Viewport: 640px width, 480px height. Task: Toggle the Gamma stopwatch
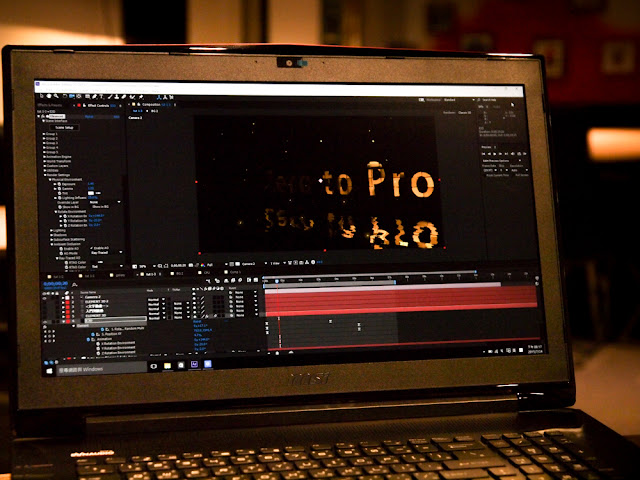pos(60,189)
